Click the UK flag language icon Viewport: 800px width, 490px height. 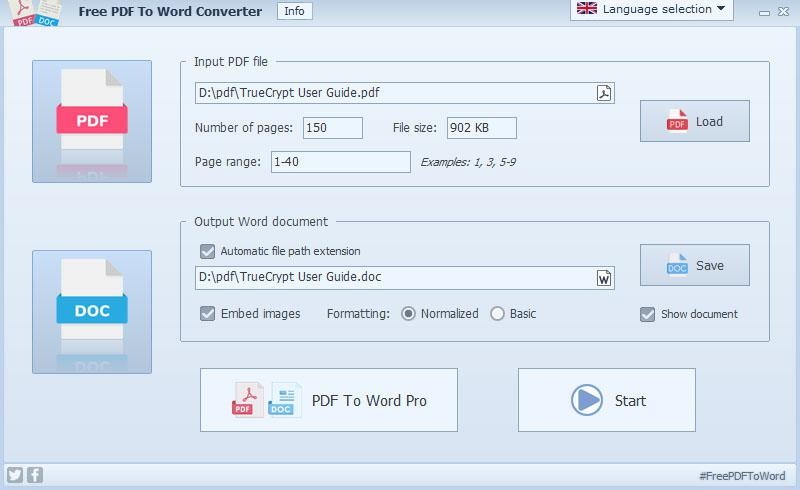[x=587, y=9]
